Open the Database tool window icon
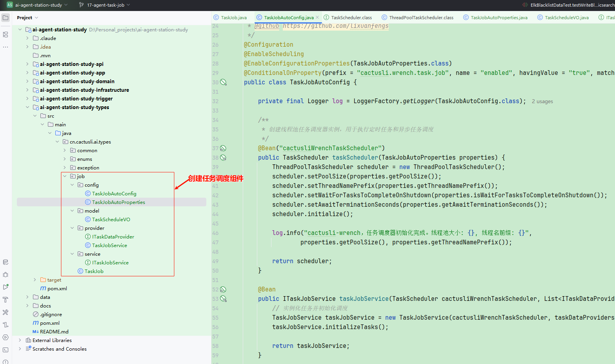The image size is (615, 364). pos(5,262)
